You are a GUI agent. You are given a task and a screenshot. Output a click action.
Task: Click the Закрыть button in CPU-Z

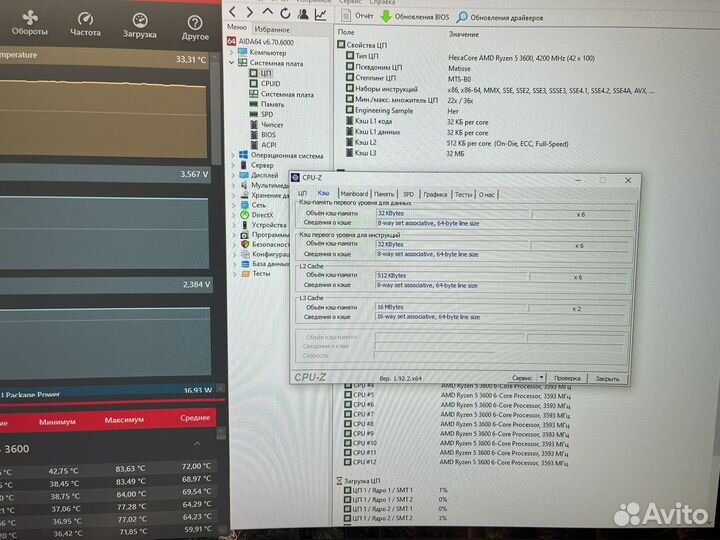click(608, 379)
